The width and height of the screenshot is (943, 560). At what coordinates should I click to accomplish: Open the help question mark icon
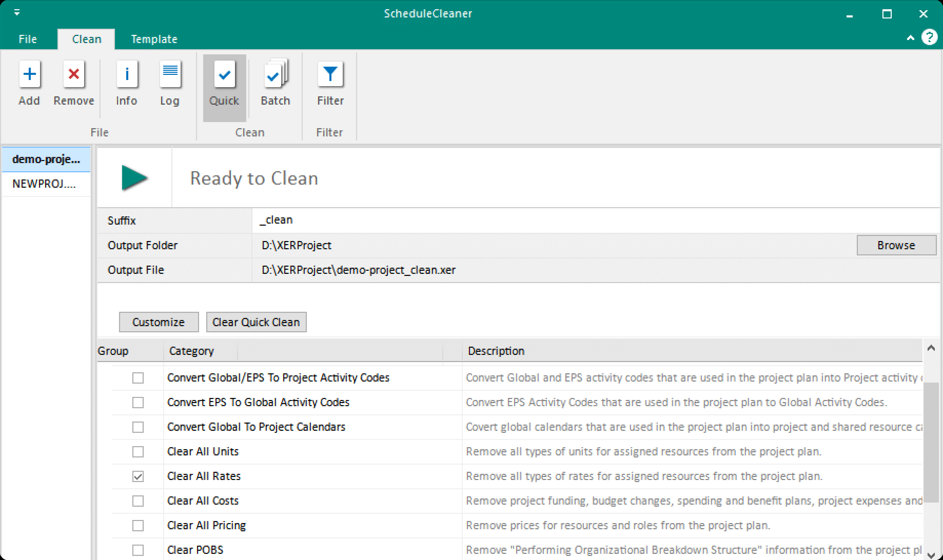click(x=929, y=37)
